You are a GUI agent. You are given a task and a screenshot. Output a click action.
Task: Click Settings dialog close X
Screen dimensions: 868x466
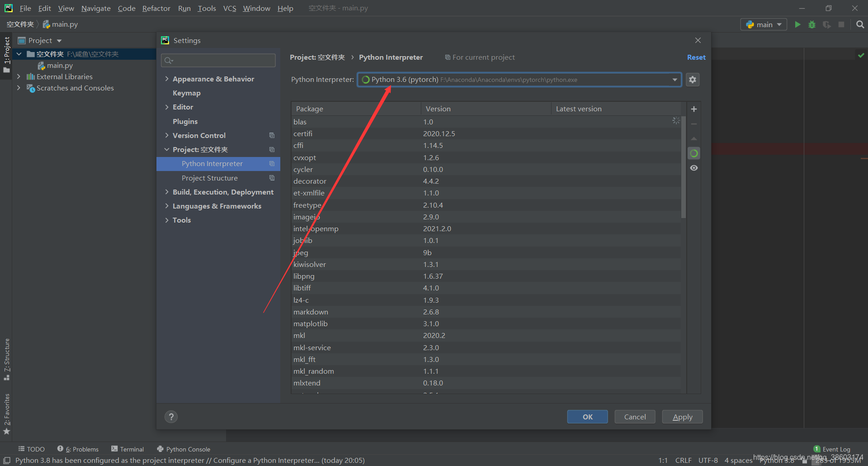click(698, 40)
